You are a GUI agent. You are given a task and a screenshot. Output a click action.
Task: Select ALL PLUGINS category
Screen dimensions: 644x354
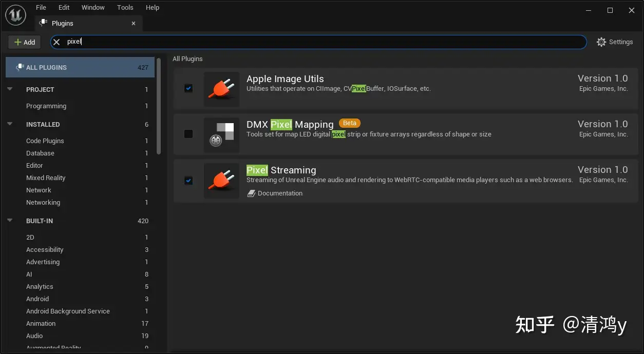click(x=80, y=67)
